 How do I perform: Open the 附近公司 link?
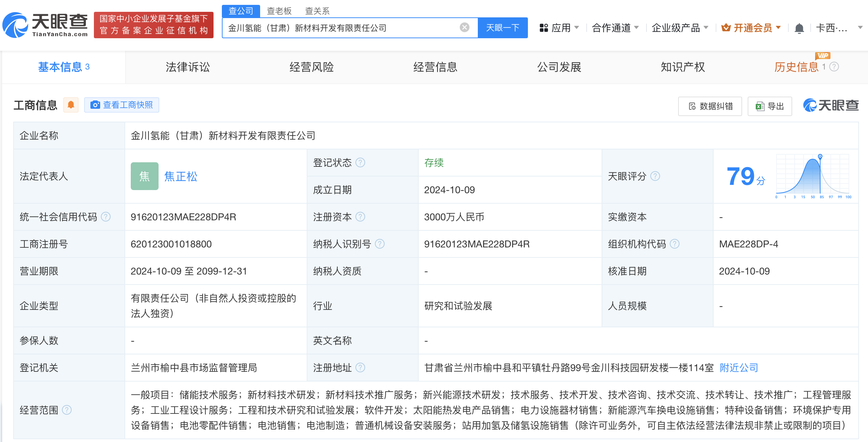click(739, 368)
